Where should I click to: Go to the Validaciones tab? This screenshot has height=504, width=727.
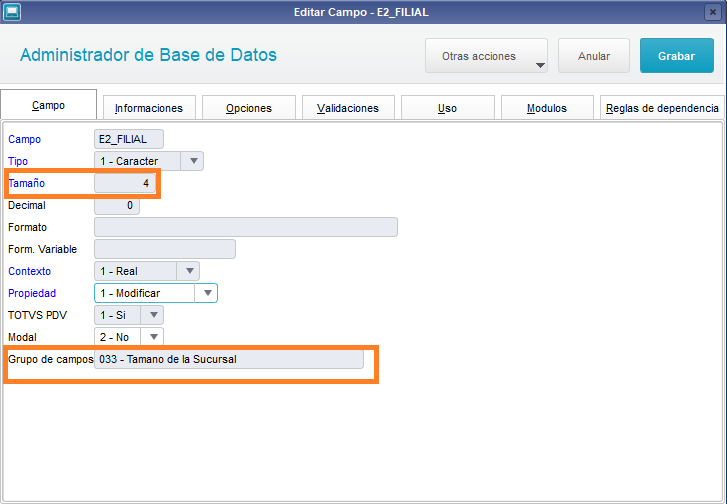click(348, 108)
